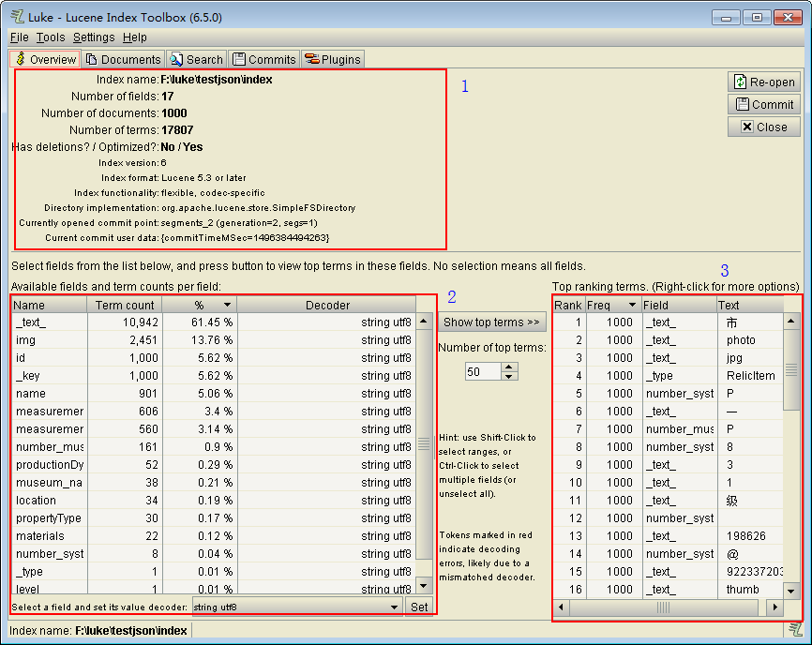Select the propertyType field row

click(x=214, y=518)
